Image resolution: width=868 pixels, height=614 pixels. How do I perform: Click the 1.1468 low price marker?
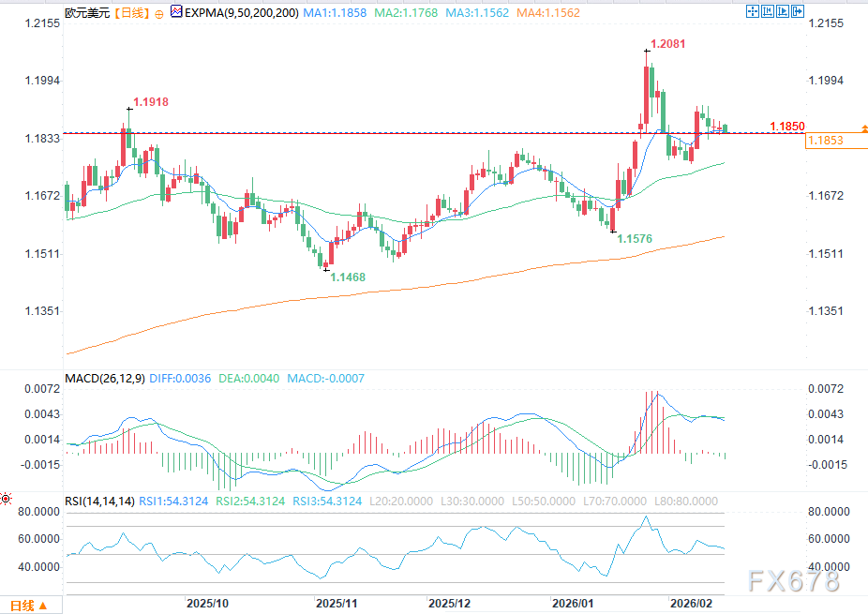point(347,277)
